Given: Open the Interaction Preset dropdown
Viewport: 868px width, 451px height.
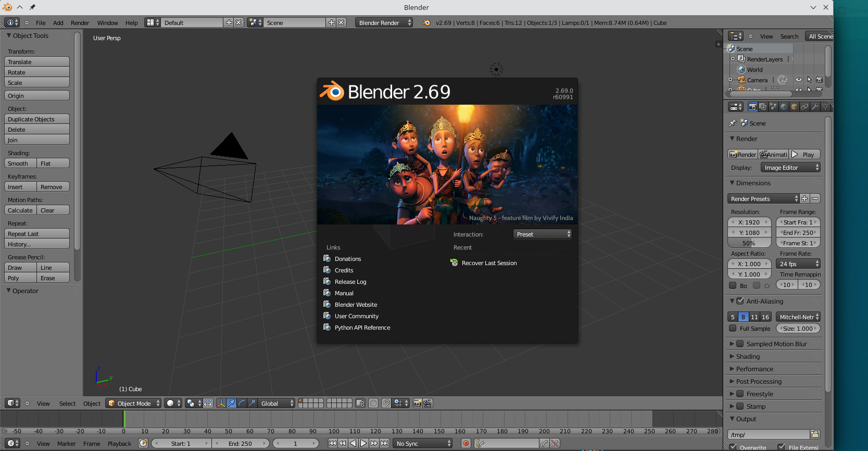Looking at the screenshot, I should (x=543, y=234).
